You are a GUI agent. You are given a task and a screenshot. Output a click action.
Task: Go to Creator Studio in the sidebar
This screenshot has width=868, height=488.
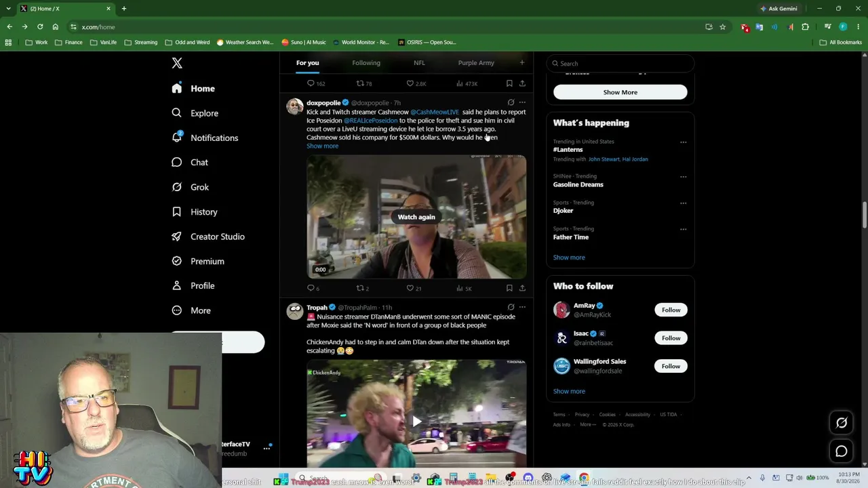(x=208, y=237)
